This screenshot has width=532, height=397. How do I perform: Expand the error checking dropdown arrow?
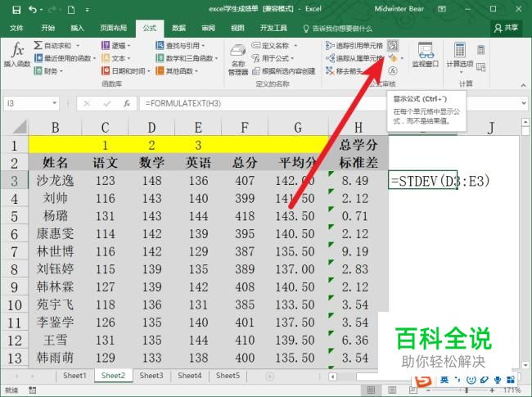coord(402,58)
